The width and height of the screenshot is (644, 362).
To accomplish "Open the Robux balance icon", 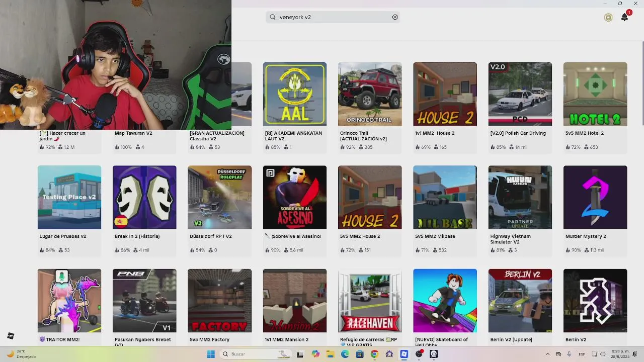I will pyautogui.click(x=608, y=18).
